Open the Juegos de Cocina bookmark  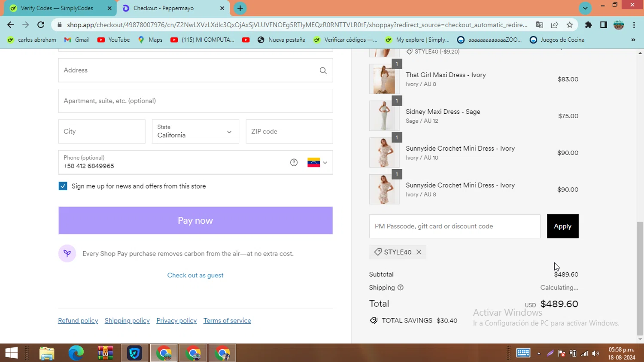(x=557, y=40)
